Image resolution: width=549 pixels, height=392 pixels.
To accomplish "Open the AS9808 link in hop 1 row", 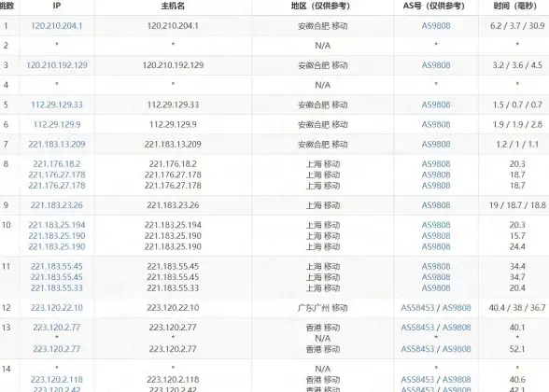I will tap(436, 26).
